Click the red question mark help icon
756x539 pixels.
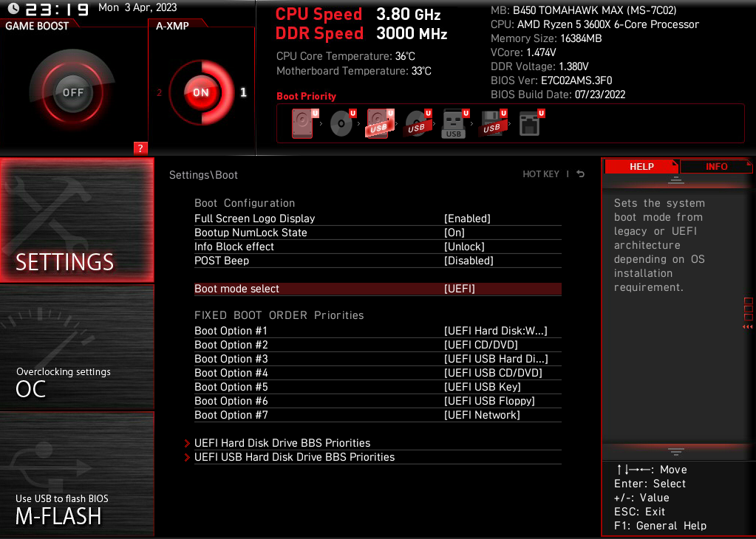tap(140, 148)
